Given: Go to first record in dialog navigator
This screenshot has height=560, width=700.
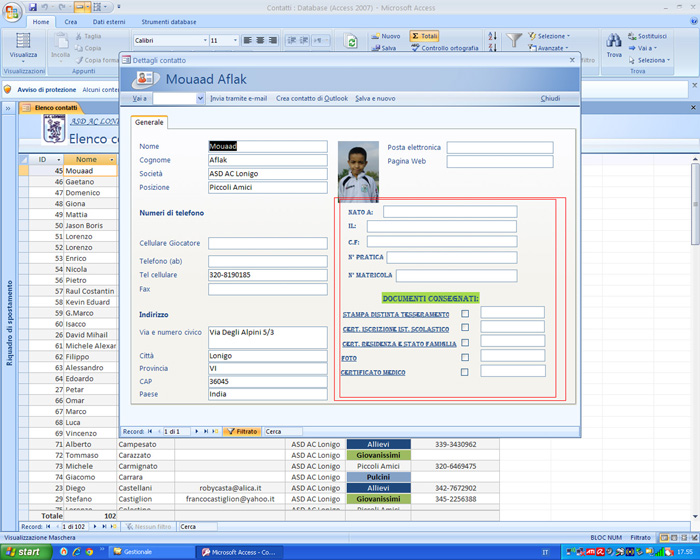Looking at the screenshot, I should coord(150,431).
